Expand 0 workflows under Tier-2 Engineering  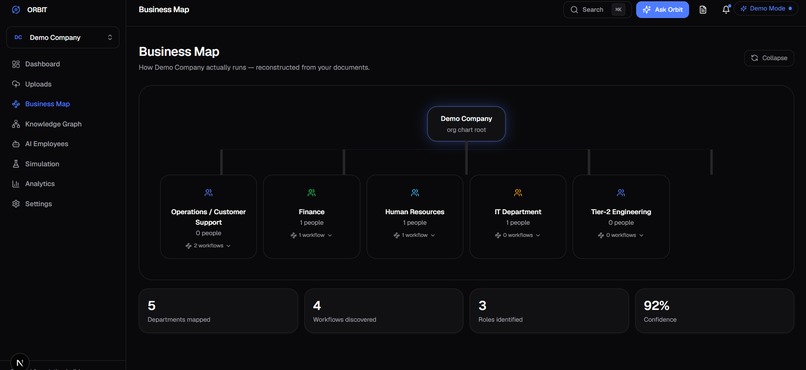coord(621,235)
